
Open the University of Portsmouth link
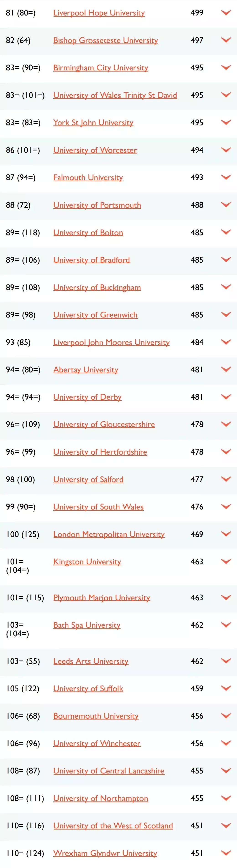pos(97,205)
